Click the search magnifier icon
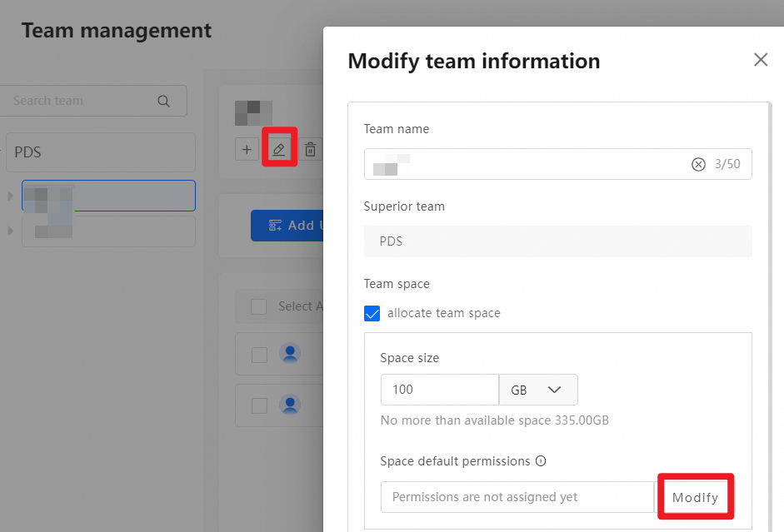This screenshot has width=784, height=532. tap(163, 102)
